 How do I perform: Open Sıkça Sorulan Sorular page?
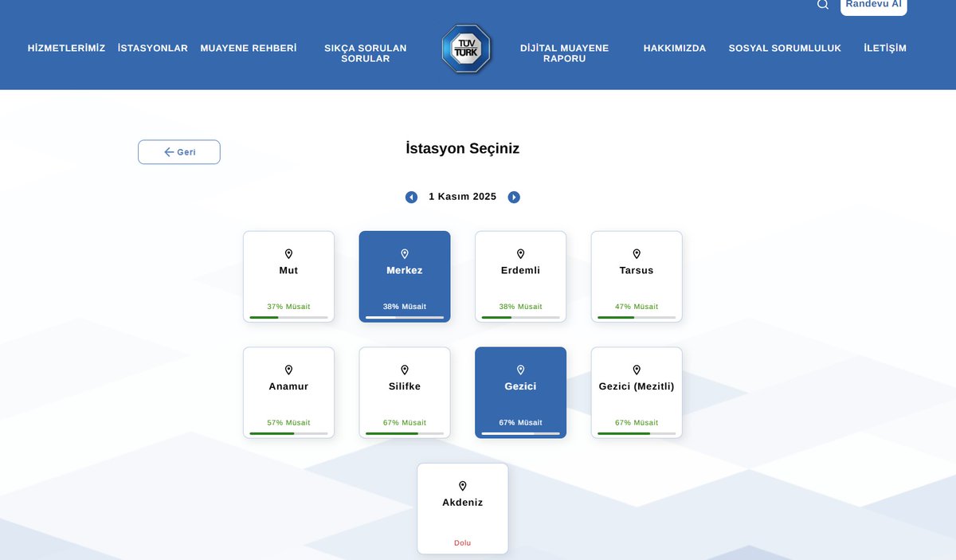366,53
